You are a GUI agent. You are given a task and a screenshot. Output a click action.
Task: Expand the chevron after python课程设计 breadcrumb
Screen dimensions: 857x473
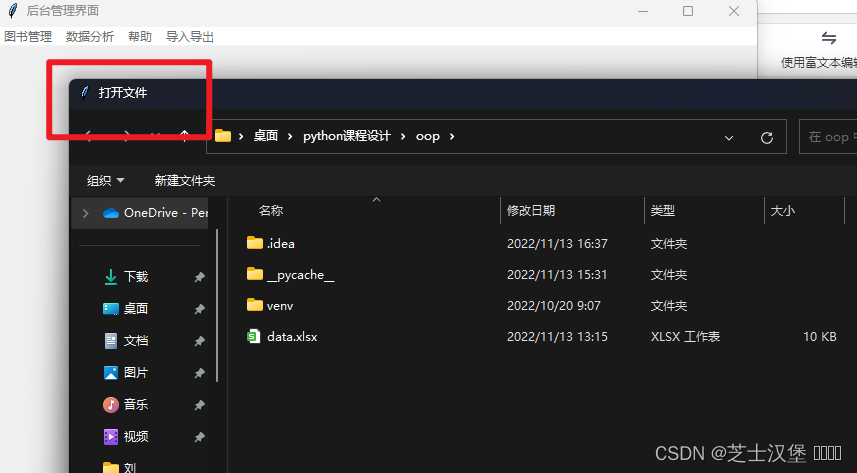(403, 136)
